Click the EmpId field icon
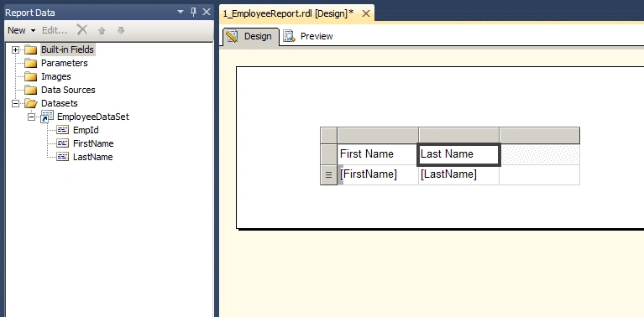Screen dimensions: 644x317 [x=62, y=130]
